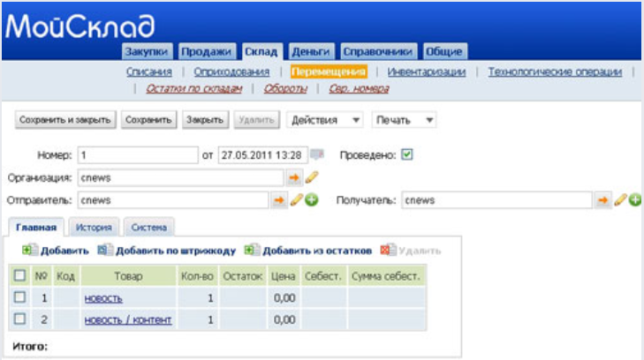Open the новость / контент product link
Viewport: 644px width, 360px height.
point(128,319)
